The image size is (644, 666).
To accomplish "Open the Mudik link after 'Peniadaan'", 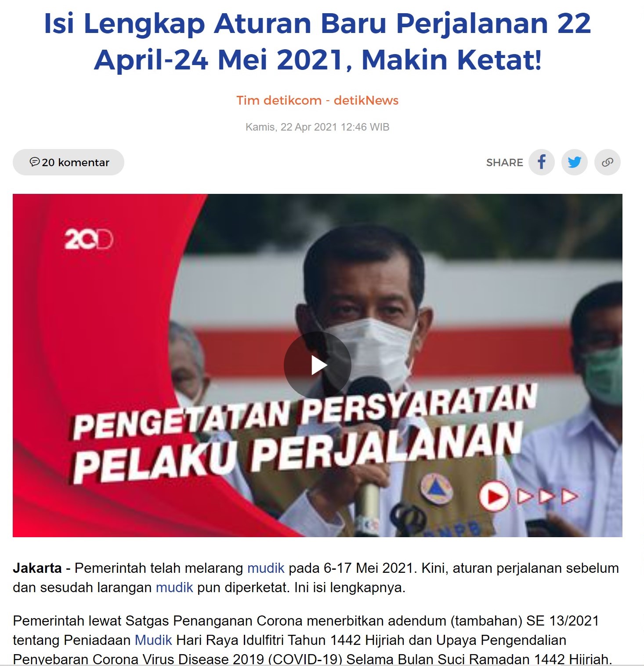I will [153, 640].
